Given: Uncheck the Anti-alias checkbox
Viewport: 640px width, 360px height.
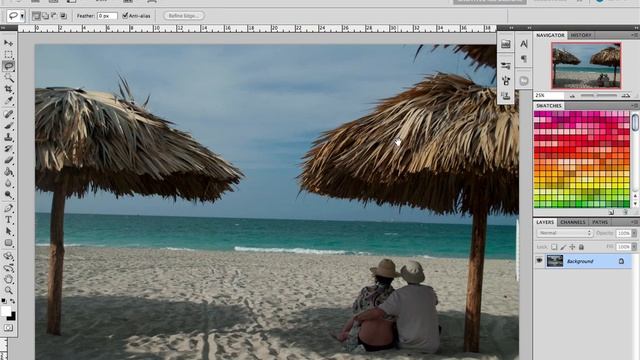Looking at the screenshot, I should pyautogui.click(x=125, y=16).
